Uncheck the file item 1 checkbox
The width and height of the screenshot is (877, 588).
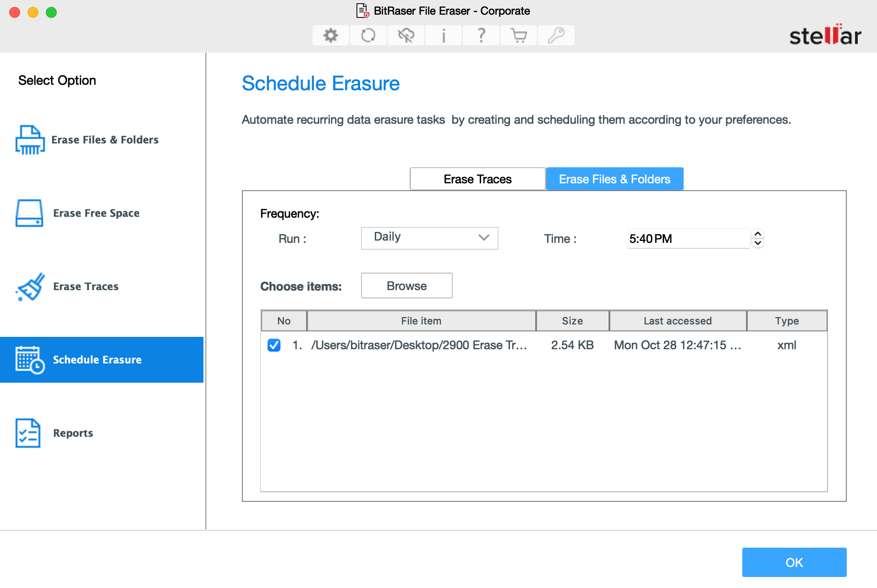coord(274,345)
